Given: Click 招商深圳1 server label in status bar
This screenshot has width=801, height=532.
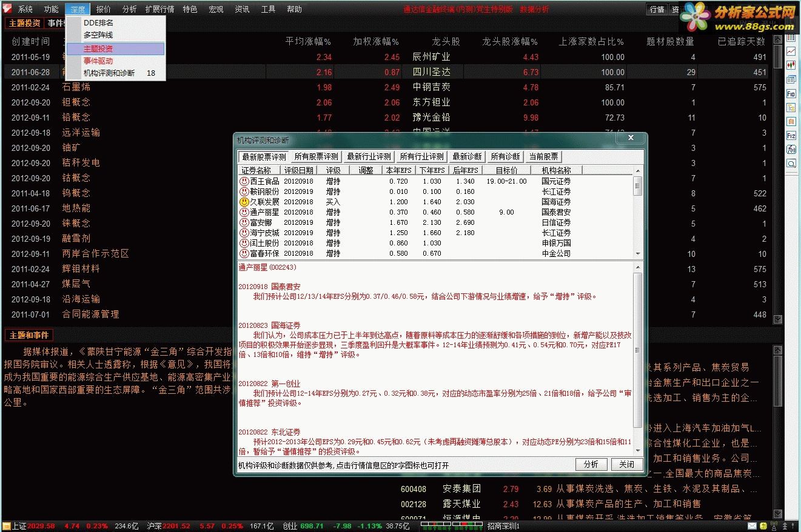Looking at the screenshot, I should [x=503, y=526].
